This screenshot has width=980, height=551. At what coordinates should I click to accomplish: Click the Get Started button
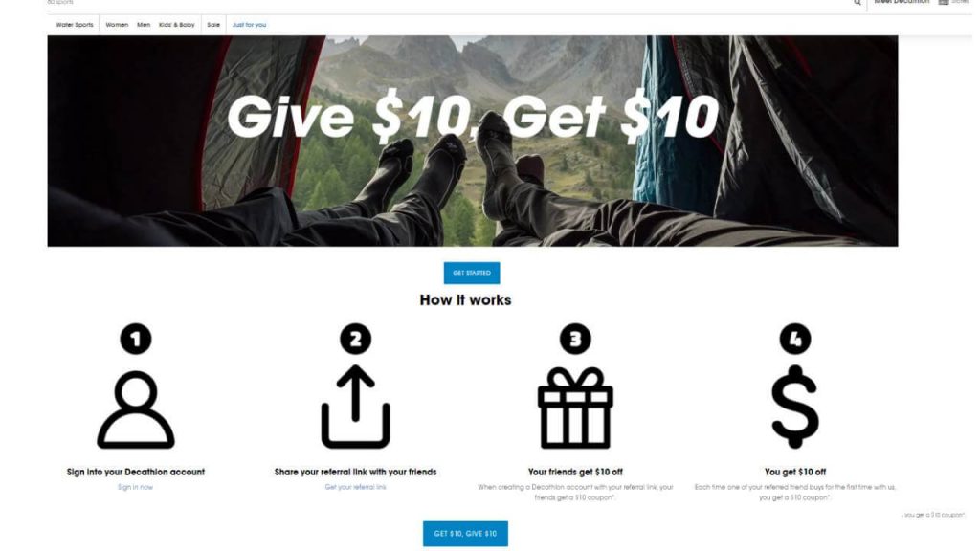point(472,273)
